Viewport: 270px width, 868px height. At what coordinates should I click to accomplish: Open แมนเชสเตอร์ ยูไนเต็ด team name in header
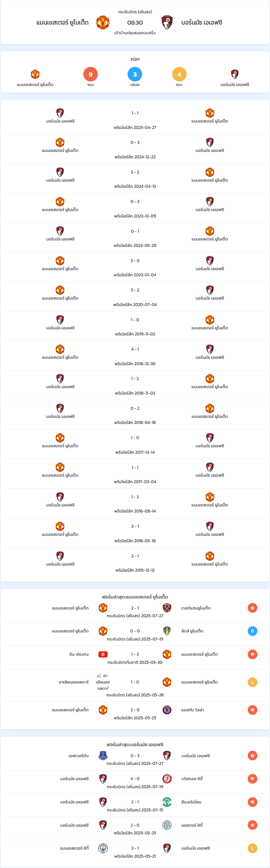point(63,23)
